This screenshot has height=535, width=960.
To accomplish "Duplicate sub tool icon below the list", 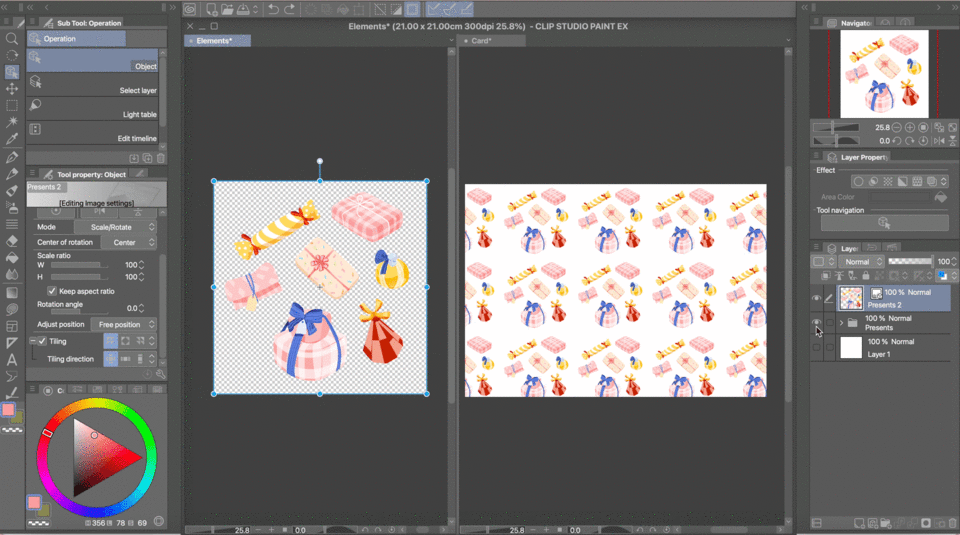I will point(147,158).
